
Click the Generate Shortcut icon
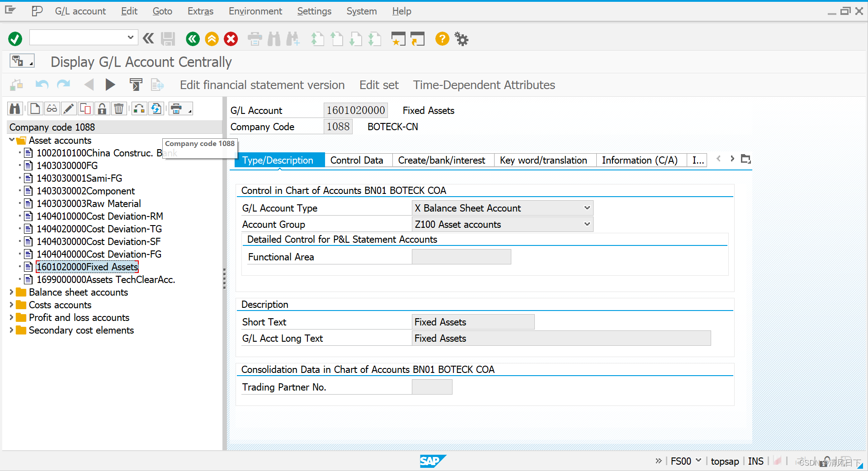[x=418, y=39]
